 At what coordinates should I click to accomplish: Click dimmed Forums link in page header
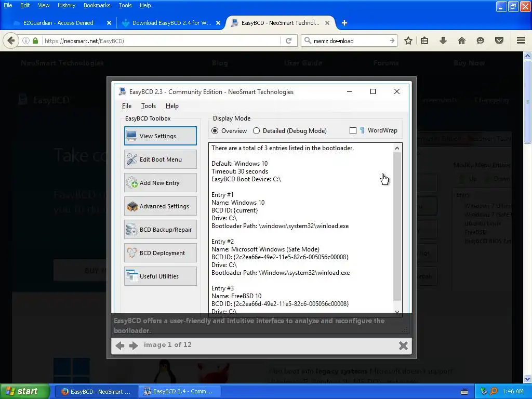click(386, 63)
